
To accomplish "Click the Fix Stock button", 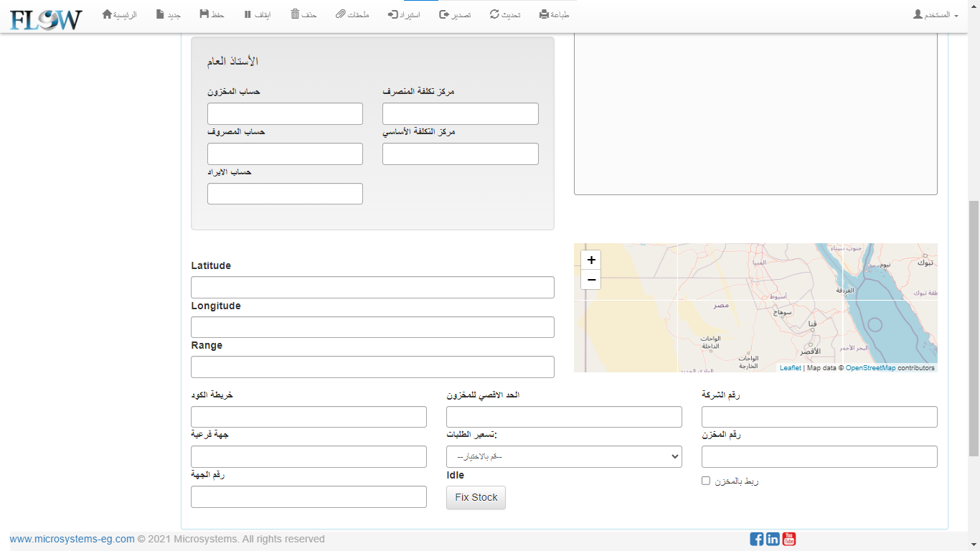I will coord(476,497).
